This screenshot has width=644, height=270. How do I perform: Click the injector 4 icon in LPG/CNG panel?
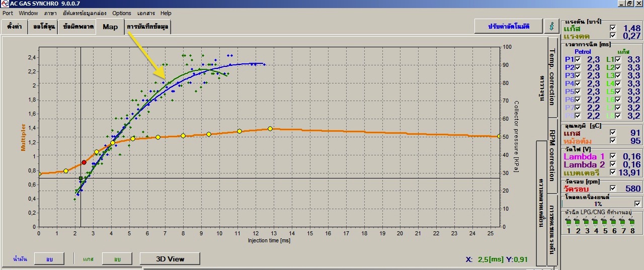click(596, 222)
